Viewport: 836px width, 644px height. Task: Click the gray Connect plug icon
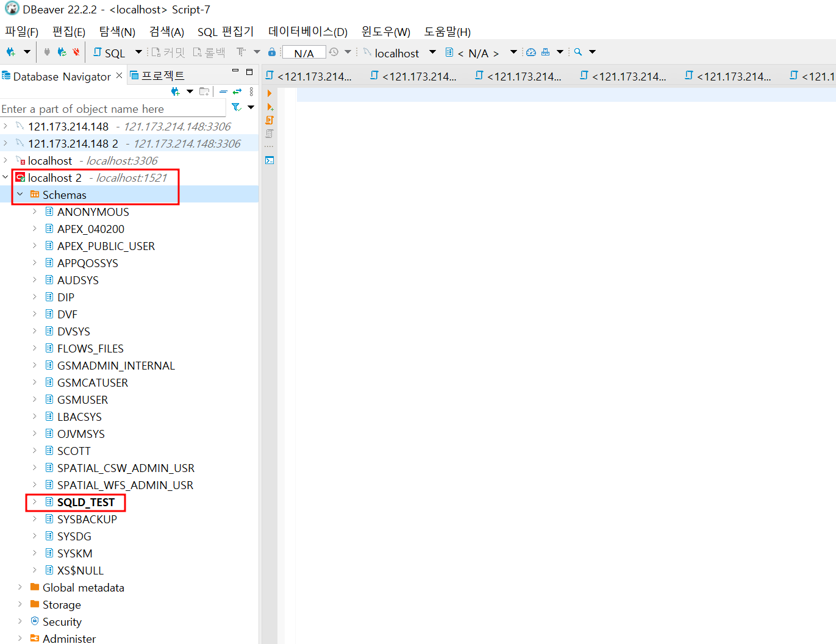coord(47,52)
